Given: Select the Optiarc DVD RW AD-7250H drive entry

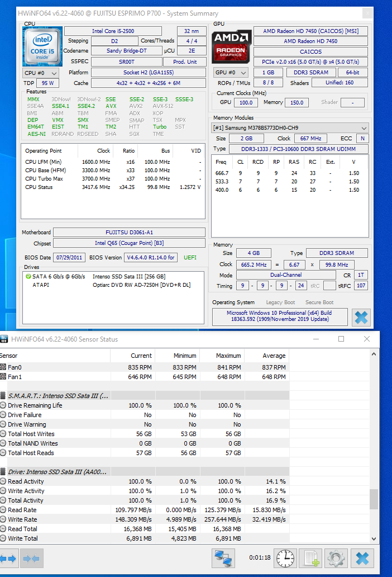Looking at the screenshot, I should (113, 285).
